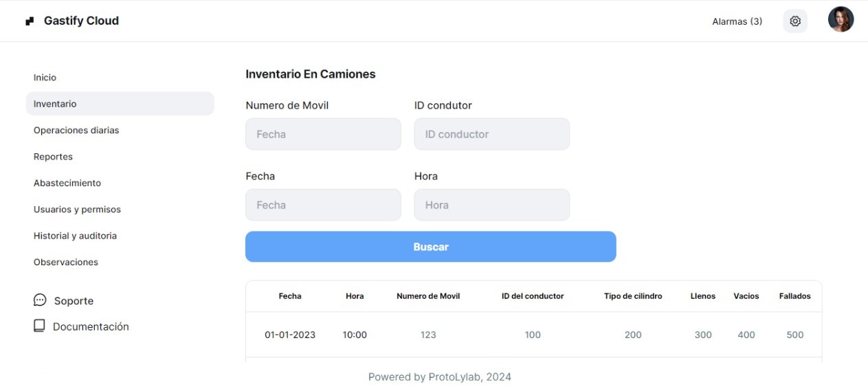Click the Tipo de cilindro column header
Viewport: 868px width, 389px height.
coord(633,296)
